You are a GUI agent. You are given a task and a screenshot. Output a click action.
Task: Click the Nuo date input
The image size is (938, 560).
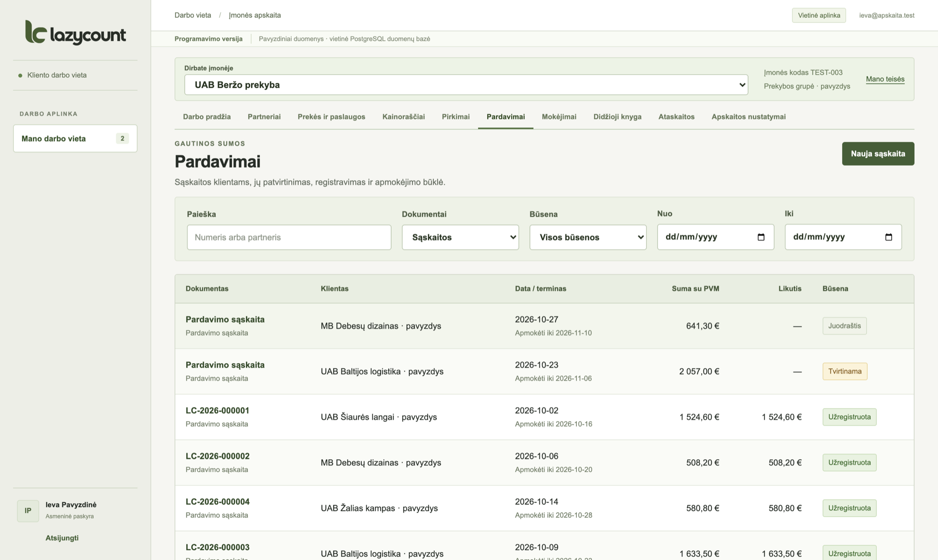click(715, 237)
